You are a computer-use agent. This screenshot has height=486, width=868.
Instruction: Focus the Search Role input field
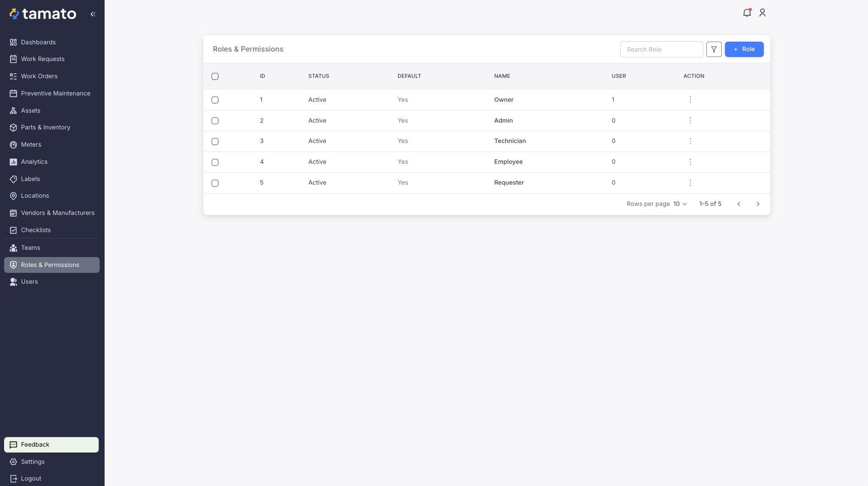pyautogui.click(x=661, y=49)
